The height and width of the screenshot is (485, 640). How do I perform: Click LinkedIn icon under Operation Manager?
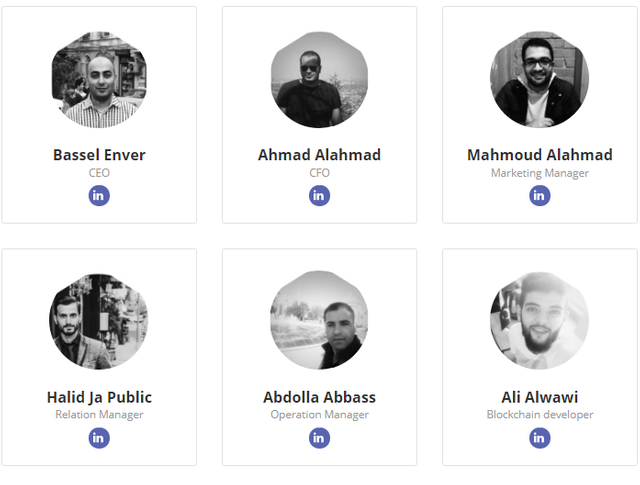[x=319, y=437]
